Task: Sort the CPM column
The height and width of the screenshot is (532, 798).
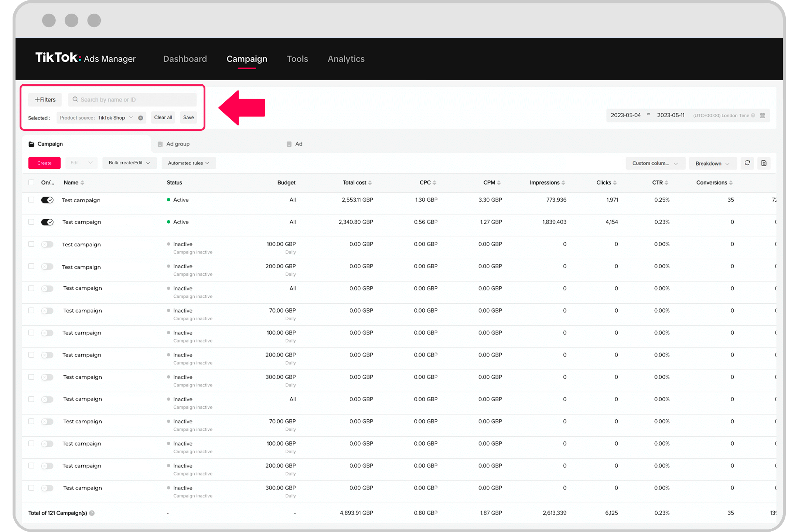Action: (499, 183)
